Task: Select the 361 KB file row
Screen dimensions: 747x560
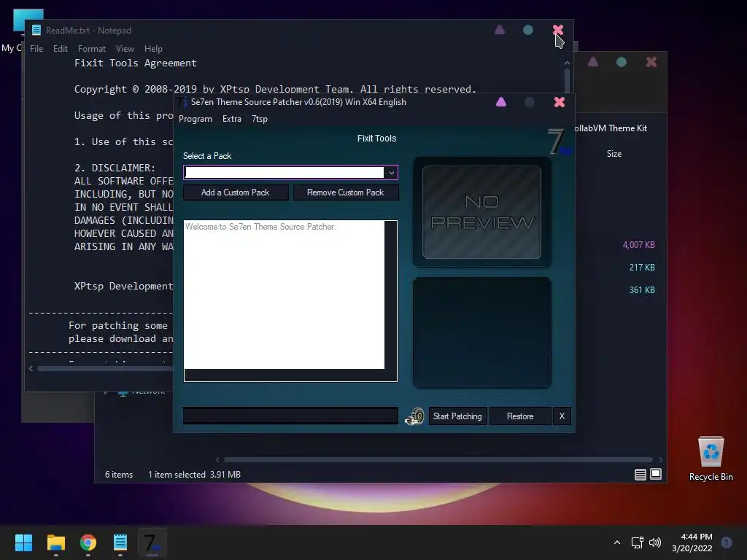Action: coord(642,290)
